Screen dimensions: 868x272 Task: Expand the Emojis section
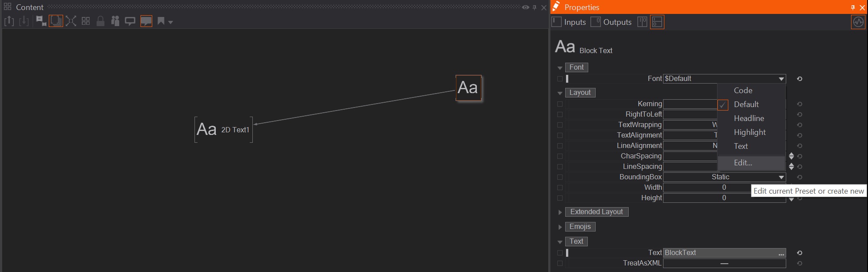[x=560, y=227]
